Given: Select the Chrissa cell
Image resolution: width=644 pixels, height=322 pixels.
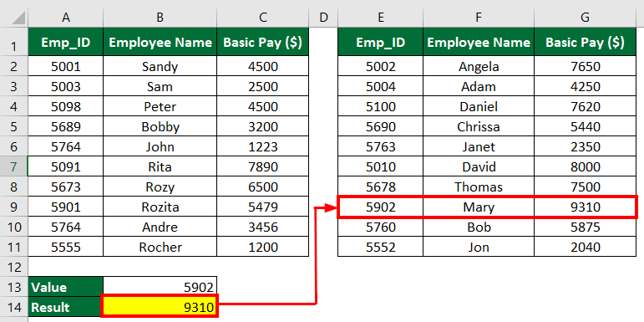Looking at the screenshot, I should [x=479, y=126].
